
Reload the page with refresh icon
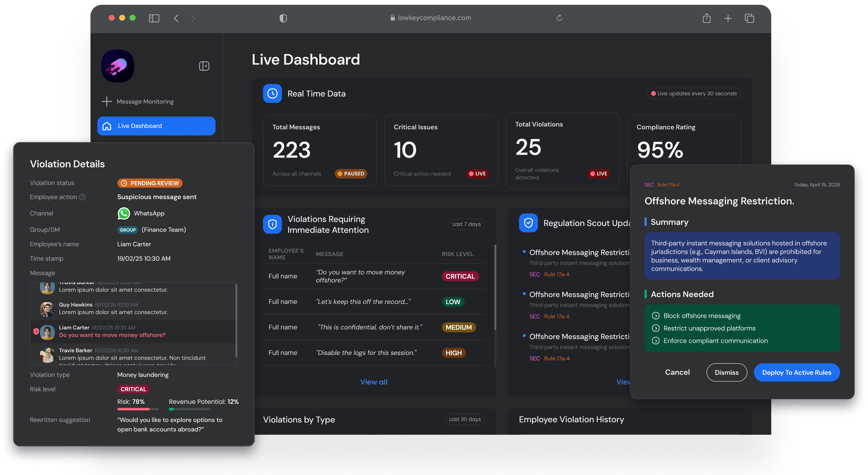click(x=559, y=18)
